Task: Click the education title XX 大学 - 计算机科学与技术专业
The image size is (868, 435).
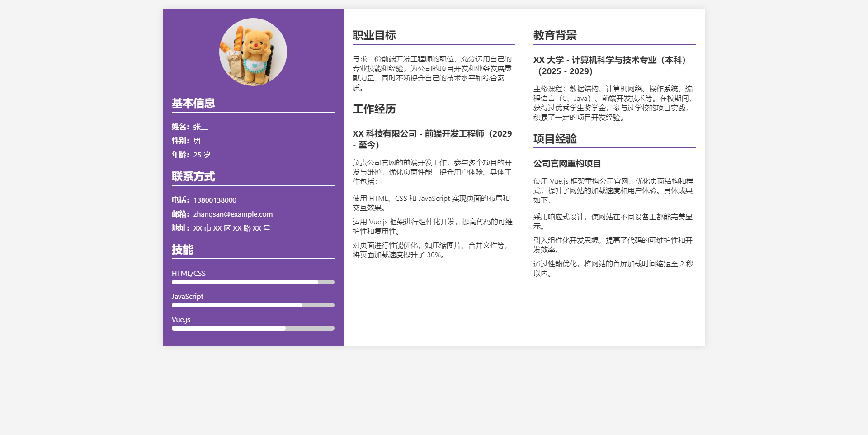Action: click(612, 66)
